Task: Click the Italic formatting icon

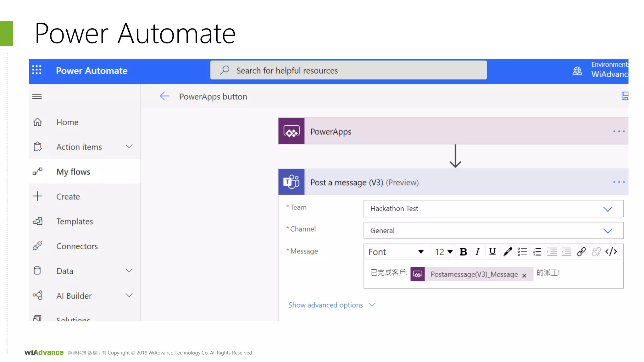Action: pos(477,252)
